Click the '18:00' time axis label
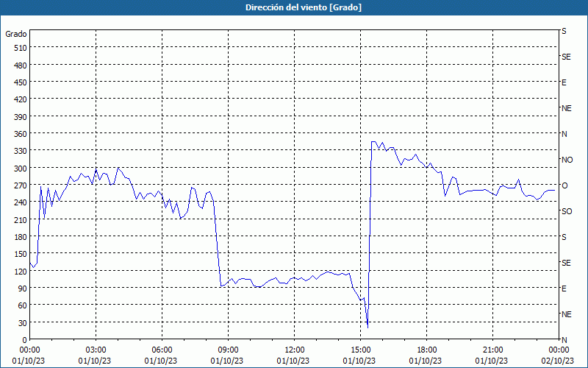Screen dimensions: 588x368 pyautogui.click(x=426, y=350)
